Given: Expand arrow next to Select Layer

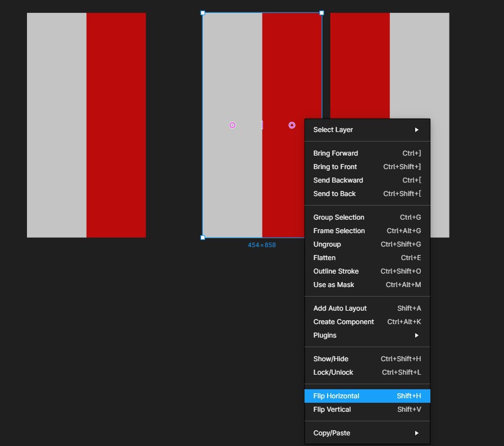Looking at the screenshot, I should click(x=416, y=130).
